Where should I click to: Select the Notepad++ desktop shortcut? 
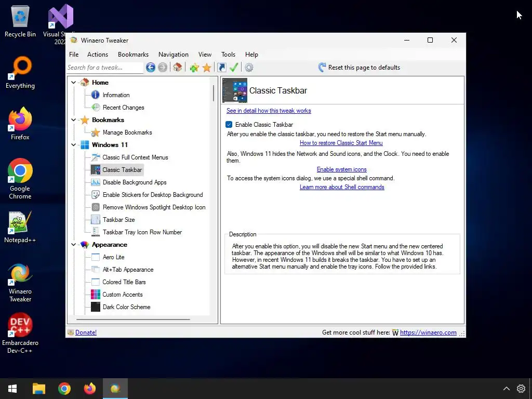pyautogui.click(x=20, y=227)
